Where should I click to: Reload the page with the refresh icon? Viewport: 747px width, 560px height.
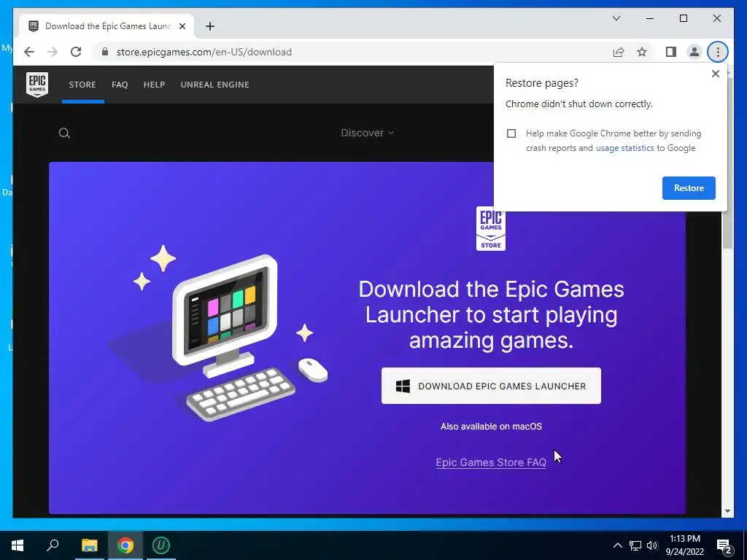coord(76,52)
